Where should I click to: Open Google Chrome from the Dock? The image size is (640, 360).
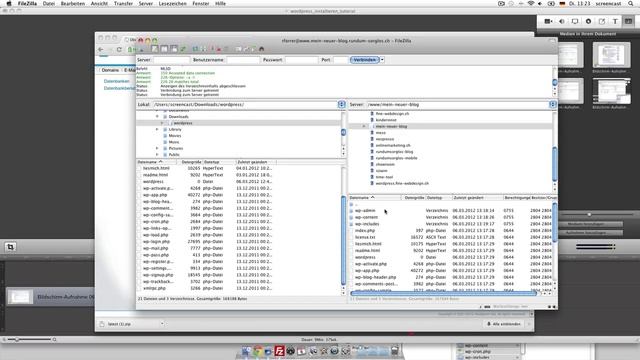pos(258,351)
